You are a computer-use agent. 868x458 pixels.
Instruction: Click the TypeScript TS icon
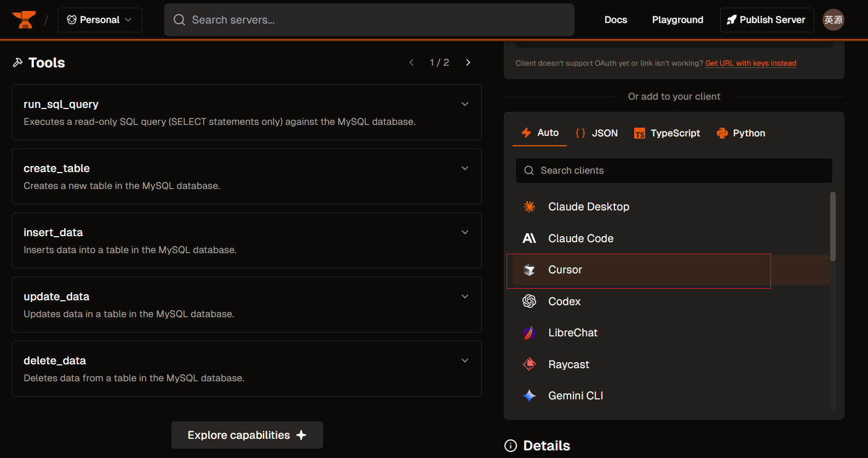(x=639, y=133)
